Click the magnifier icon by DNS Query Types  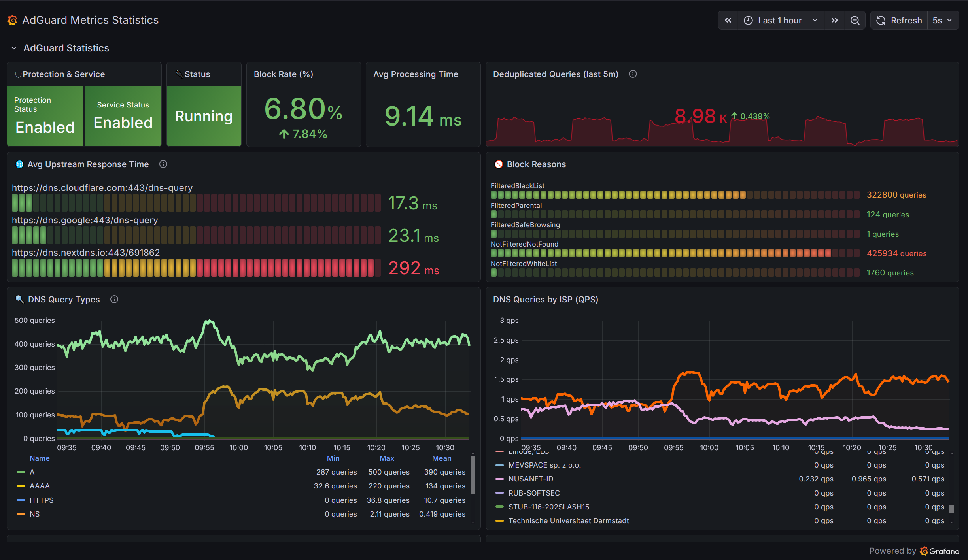(19, 299)
